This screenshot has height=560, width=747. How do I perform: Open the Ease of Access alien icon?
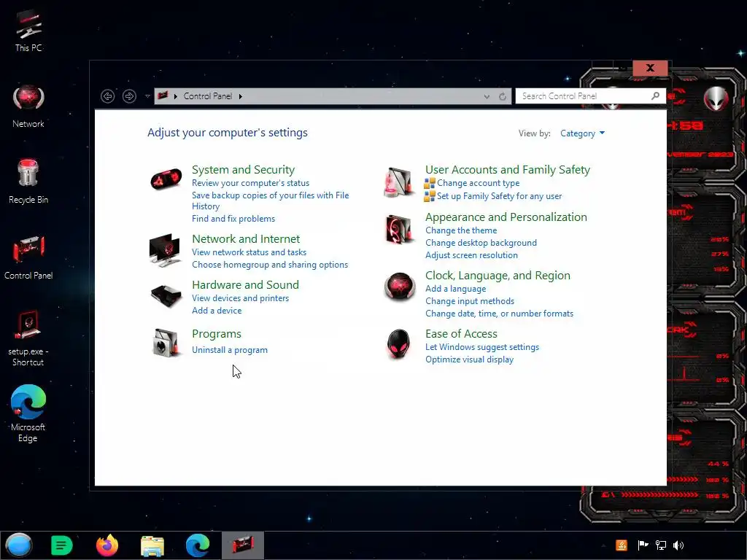398,343
